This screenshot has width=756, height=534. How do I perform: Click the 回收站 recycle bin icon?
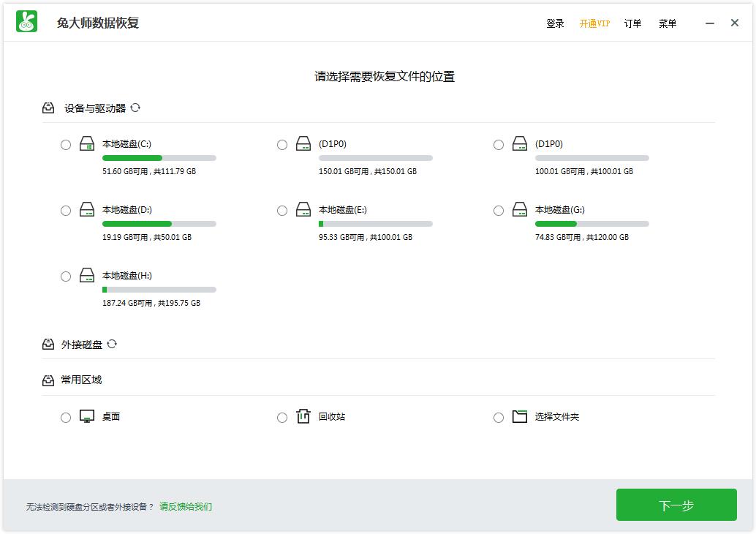pyautogui.click(x=303, y=416)
